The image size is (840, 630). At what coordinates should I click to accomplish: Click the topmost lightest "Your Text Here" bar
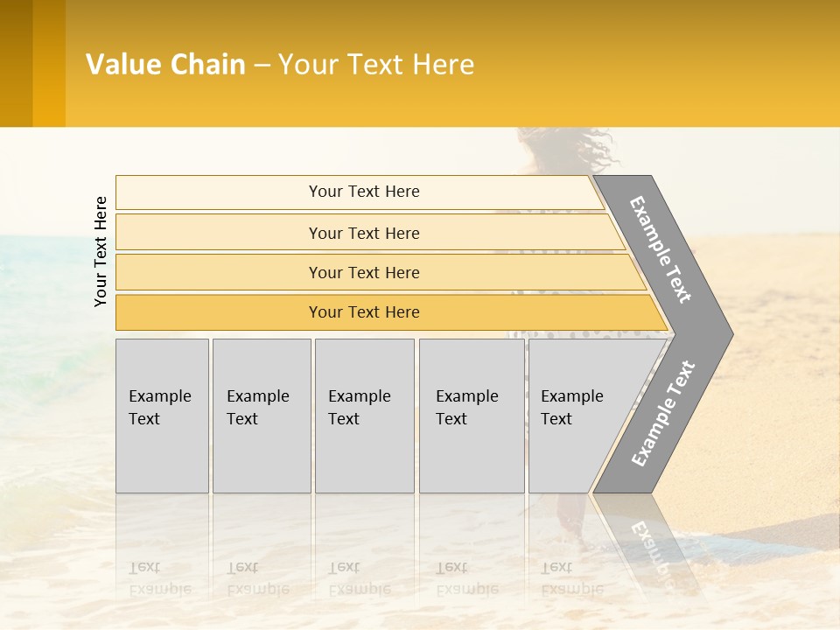[363, 192]
